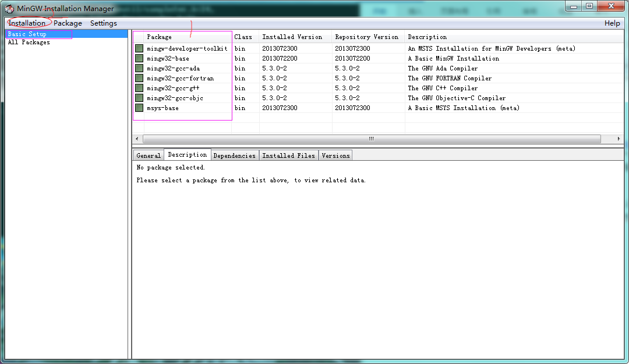Sort by Repository Version column header
This screenshot has height=364, width=629.
point(368,37)
